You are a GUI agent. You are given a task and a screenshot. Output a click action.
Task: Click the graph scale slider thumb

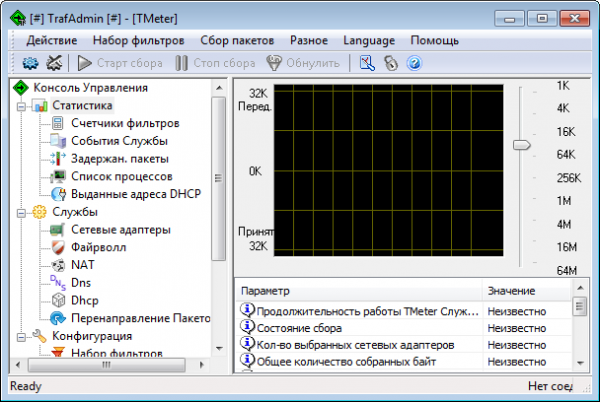click(x=521, y=145)
